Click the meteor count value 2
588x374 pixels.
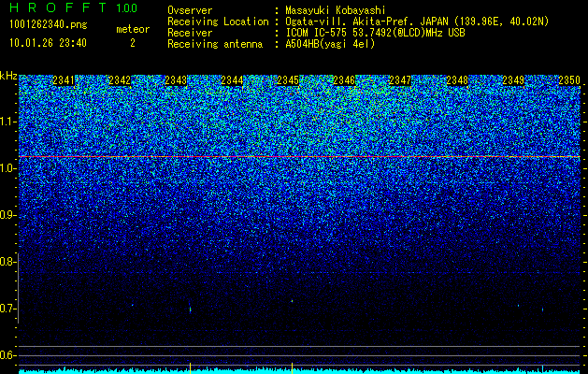click(x=133, y=43)
